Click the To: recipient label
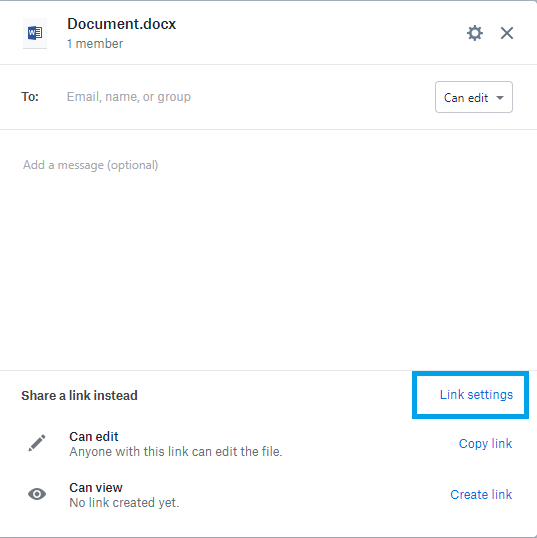 click(30, 97)
